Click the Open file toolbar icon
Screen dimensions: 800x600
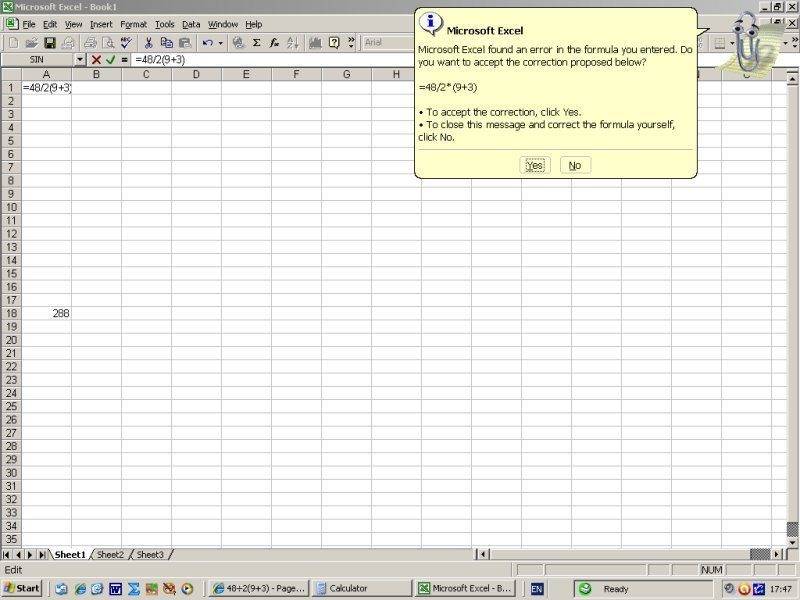(31, 43)
